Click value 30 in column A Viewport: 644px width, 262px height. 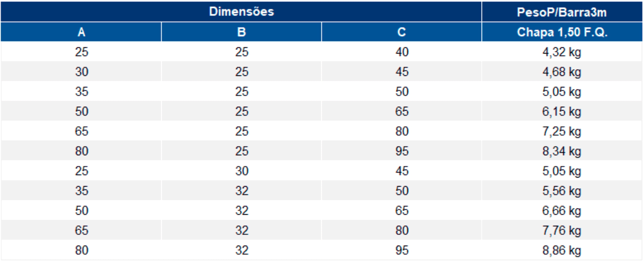pos(81,72)
